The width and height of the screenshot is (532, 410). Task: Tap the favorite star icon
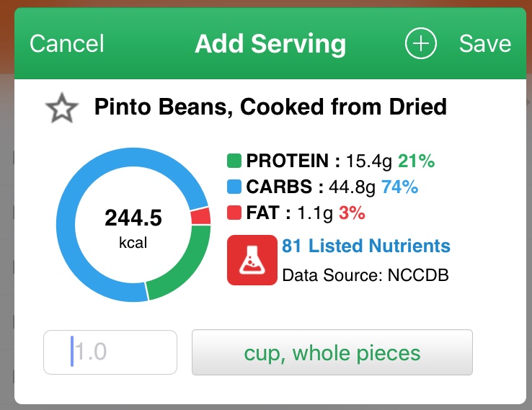coord(61,109)
